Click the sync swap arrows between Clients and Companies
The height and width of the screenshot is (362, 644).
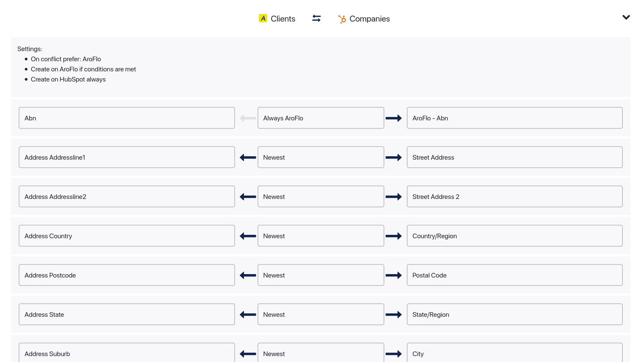[316, 18]
